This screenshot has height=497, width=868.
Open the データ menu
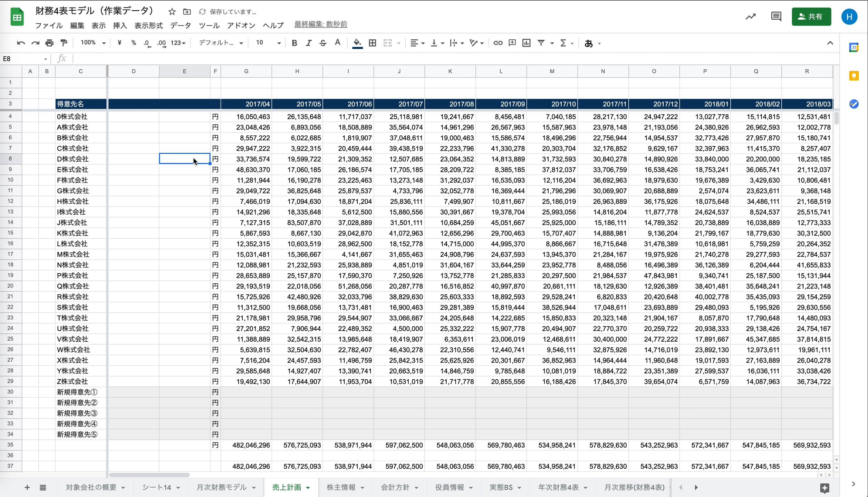click(180, 25)
